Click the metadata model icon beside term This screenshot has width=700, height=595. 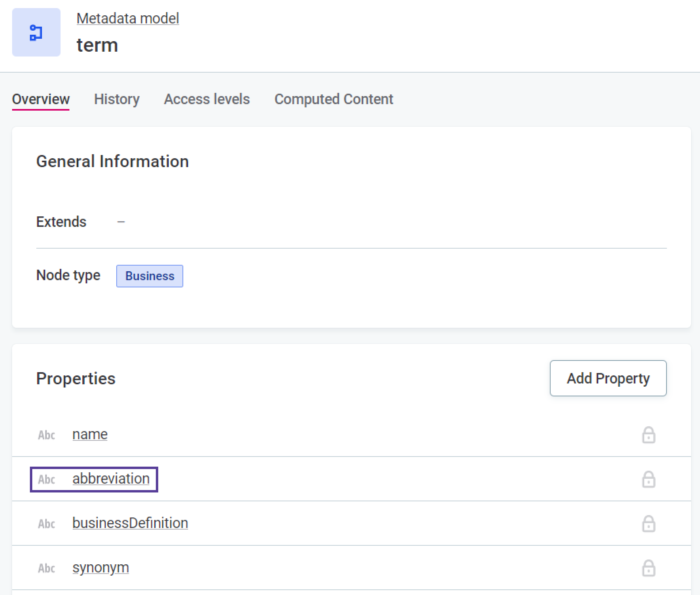point(36,33)
